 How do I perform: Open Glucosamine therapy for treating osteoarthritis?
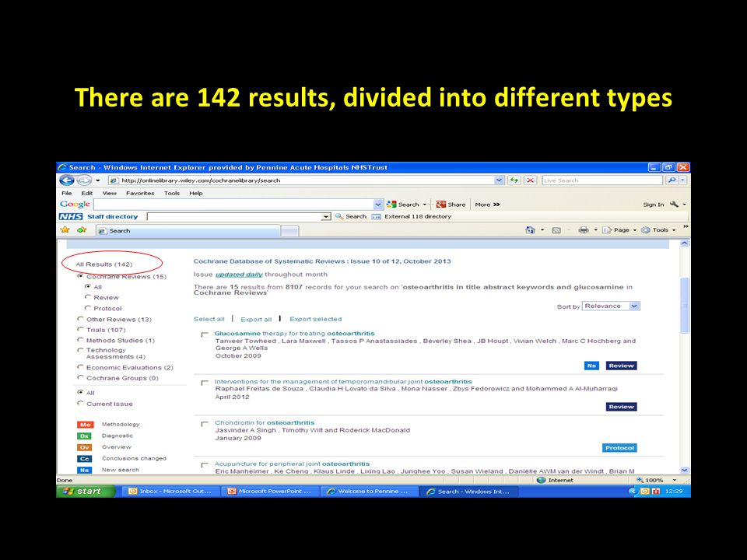click(294, 334)
